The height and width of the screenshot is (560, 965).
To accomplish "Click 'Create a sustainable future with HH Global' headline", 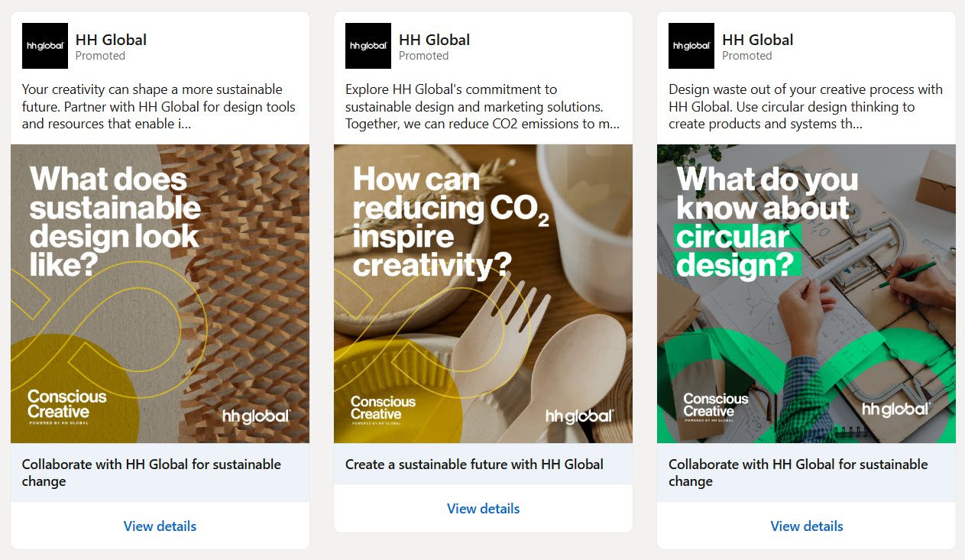I will click(474, 464).
